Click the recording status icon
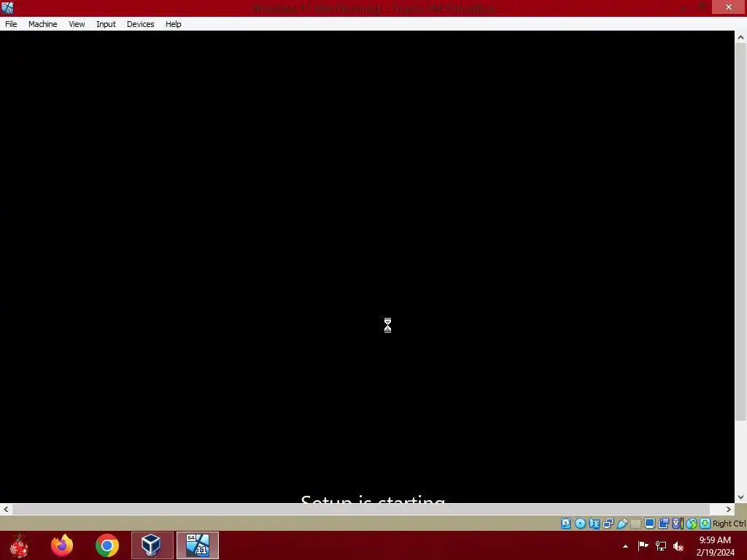The height and width of the screenshot is (560, 747). [663, 524]
